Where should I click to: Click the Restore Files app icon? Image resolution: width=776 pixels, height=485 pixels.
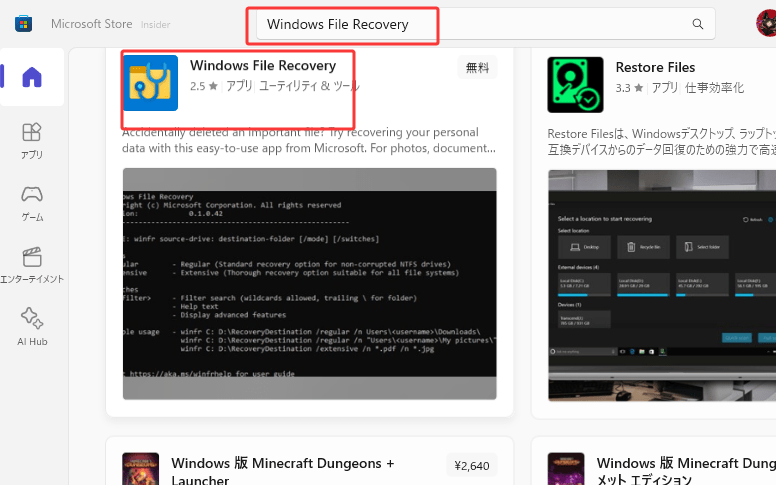pyautogui.click(x=574, y=83)
